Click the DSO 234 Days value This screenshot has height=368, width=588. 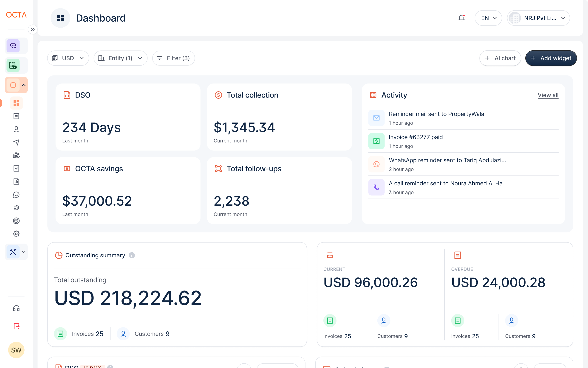(91, 127)
